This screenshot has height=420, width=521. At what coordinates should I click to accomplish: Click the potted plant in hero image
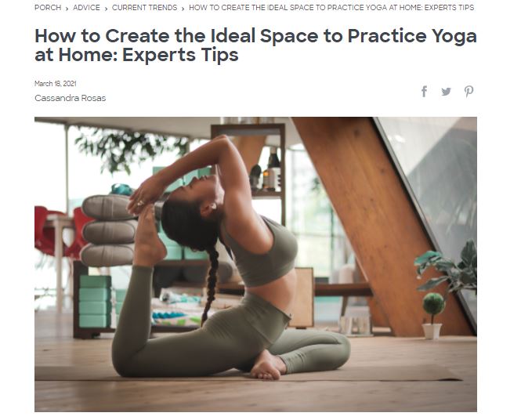(433, 316)
